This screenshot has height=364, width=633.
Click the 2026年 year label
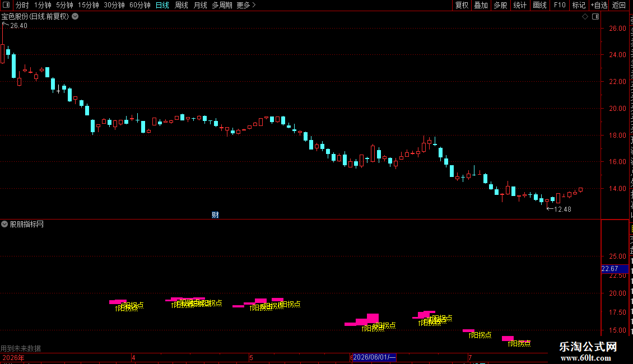coord(13,357)
